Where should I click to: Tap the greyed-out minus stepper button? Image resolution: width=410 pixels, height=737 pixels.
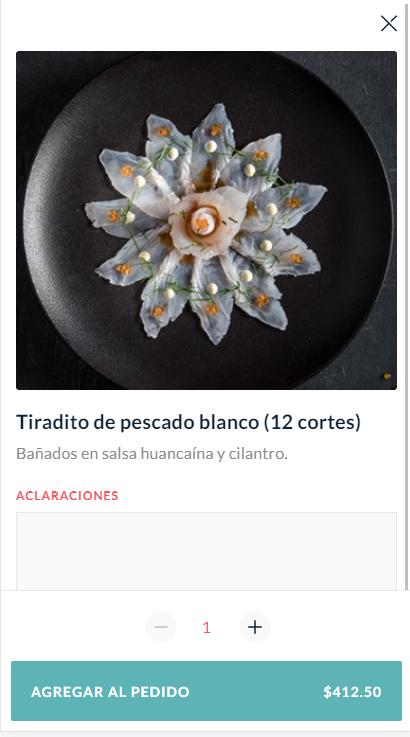coord(161,627)
